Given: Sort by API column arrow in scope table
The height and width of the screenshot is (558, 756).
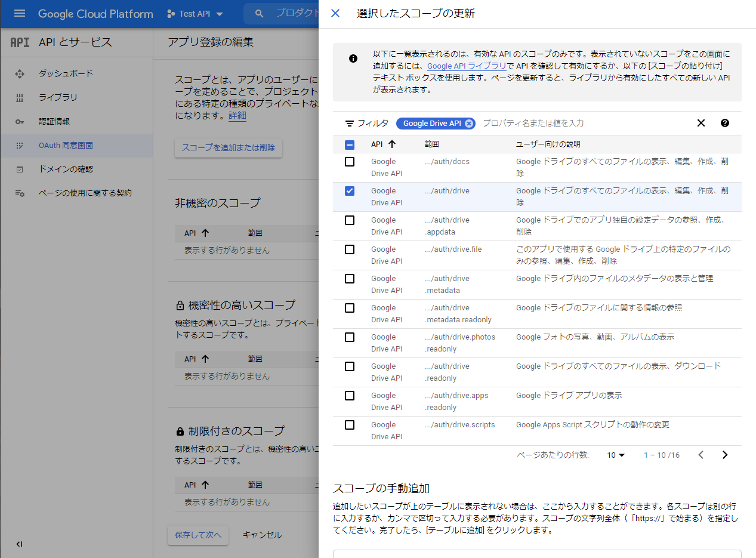Looking at the screenshot, I should tap(392, 144).
